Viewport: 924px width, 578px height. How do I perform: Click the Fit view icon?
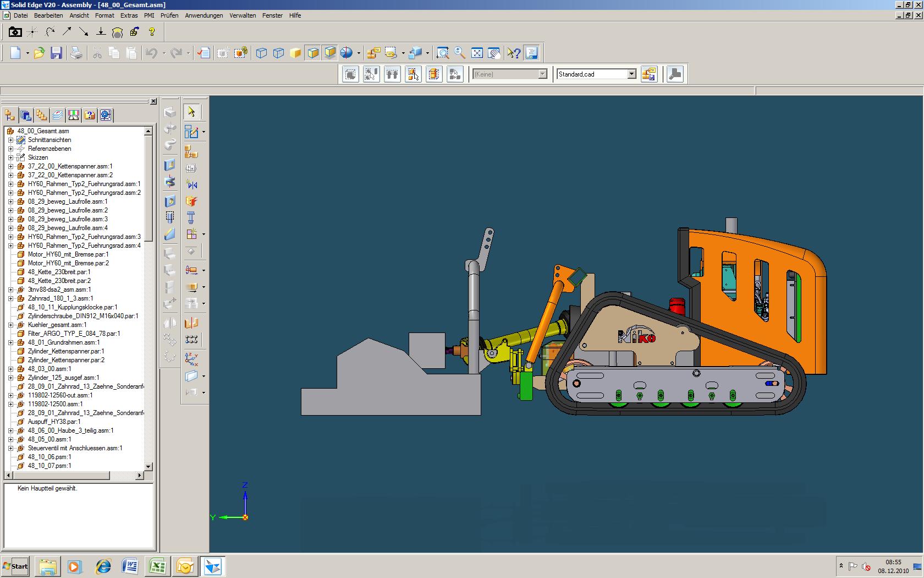pyautogui.click(x=477, y=53)
